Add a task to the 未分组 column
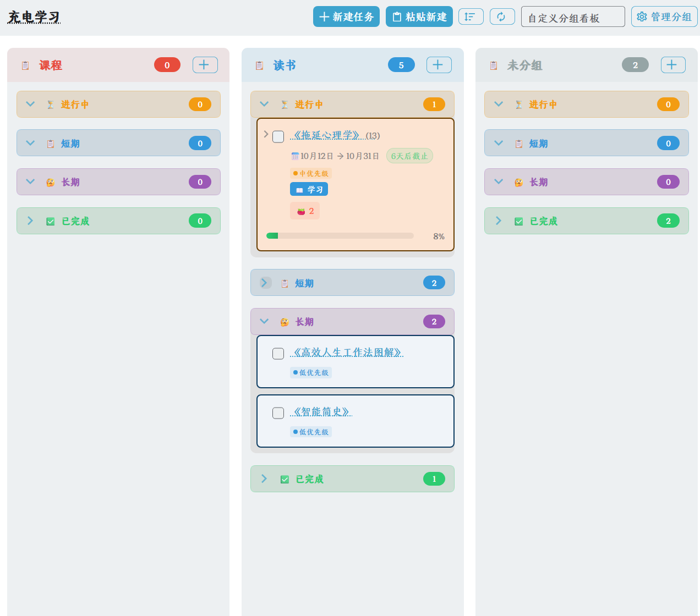 pyautogui.click(x=672, y=65)
